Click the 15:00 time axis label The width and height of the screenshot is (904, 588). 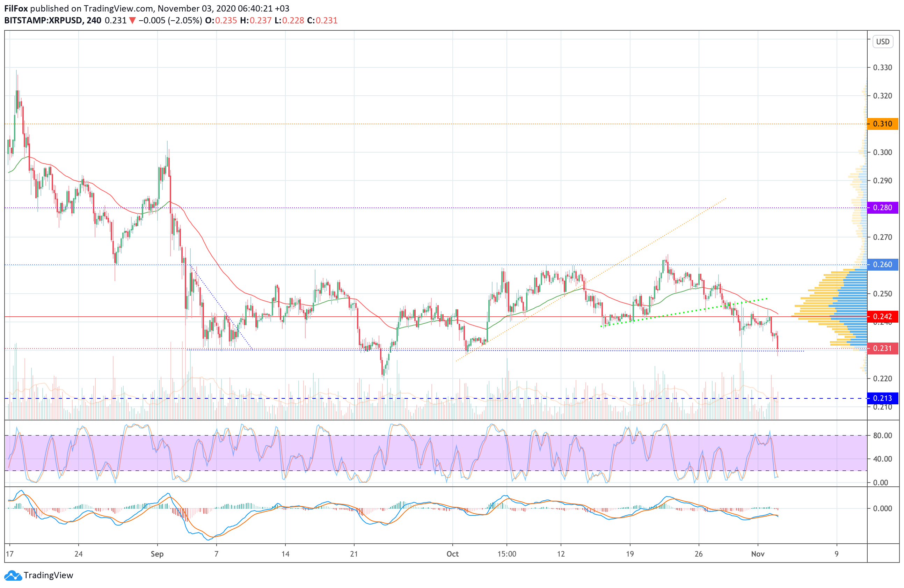(x=507, y=554)
